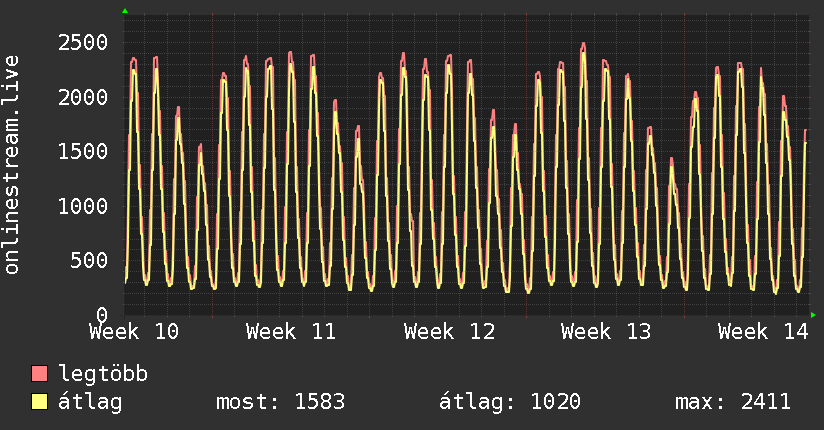Click the pink legtöbb legend swatch

point(39,373)
